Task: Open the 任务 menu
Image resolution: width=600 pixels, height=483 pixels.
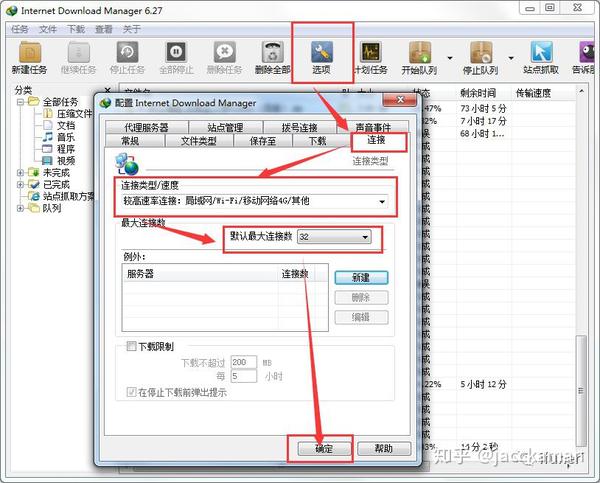Action: 20,29
